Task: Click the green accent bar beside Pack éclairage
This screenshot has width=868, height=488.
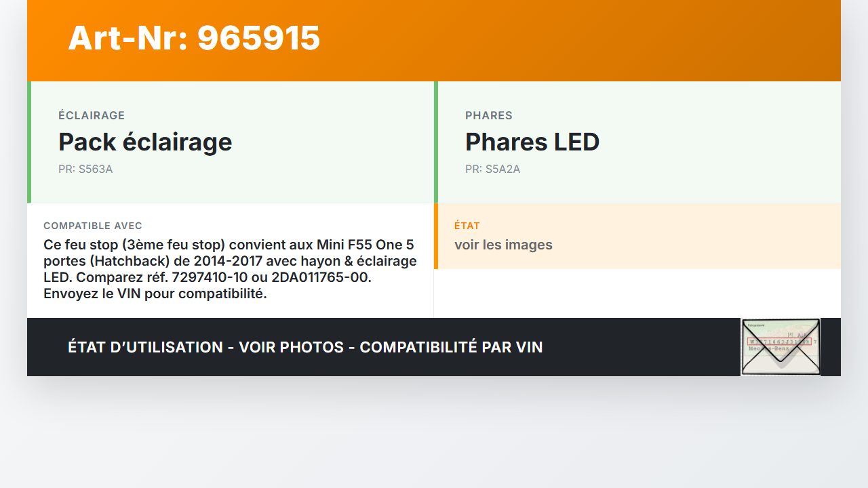Action: click(x=29, y=142)
